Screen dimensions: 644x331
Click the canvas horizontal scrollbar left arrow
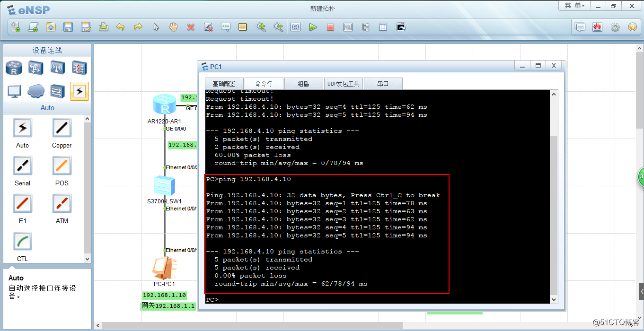98,326
